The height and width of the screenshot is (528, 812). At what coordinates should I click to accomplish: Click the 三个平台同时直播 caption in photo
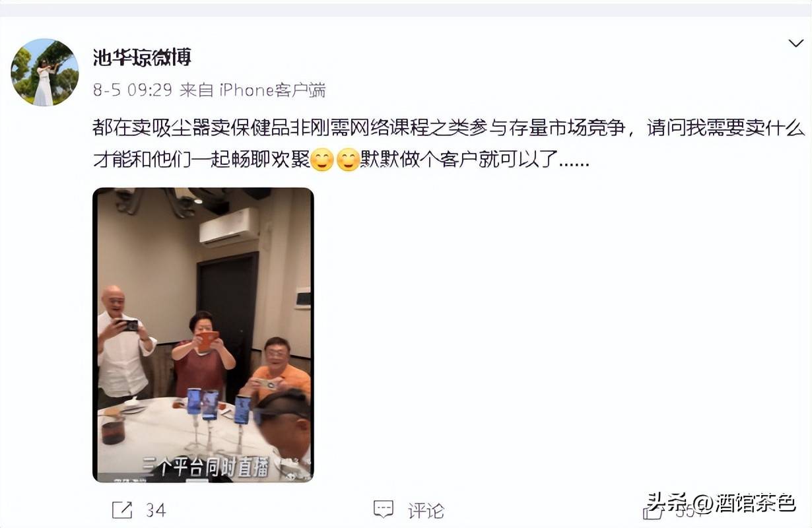click(x=205, y=467)
